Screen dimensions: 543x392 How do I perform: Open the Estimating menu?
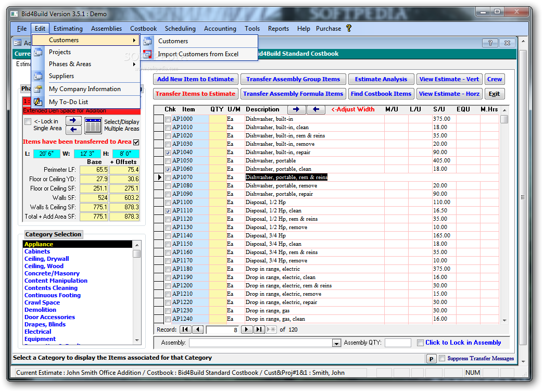coord(68,29)
